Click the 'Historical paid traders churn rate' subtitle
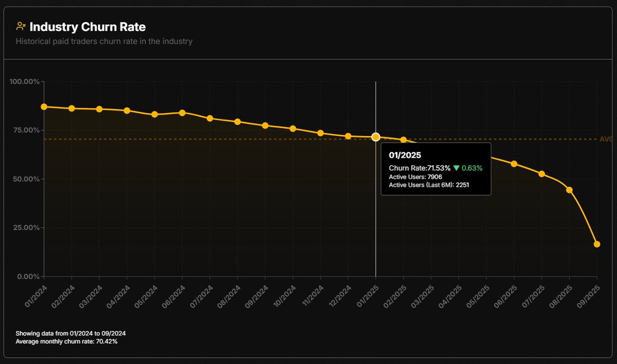The image size is (617, 364). click(104, 41)
